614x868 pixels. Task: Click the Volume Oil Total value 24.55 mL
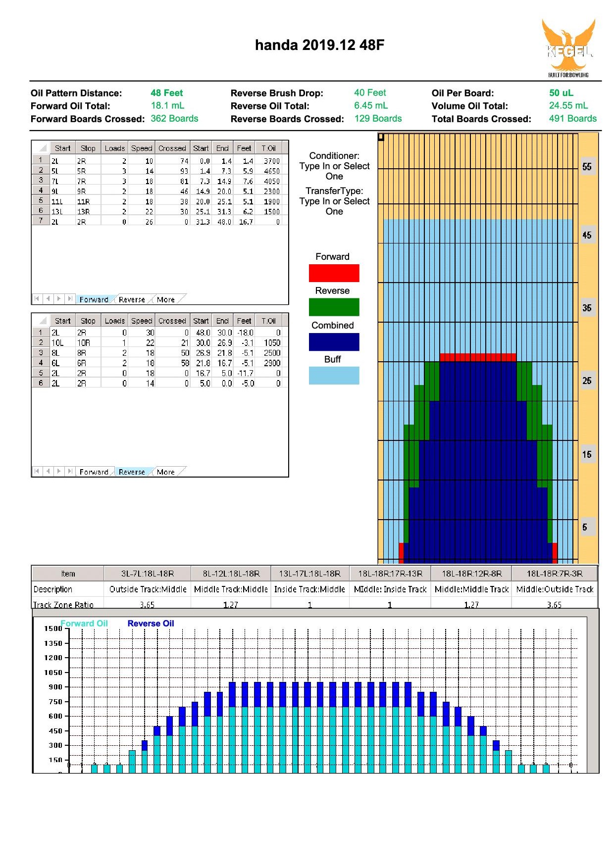tap(568, 105)
